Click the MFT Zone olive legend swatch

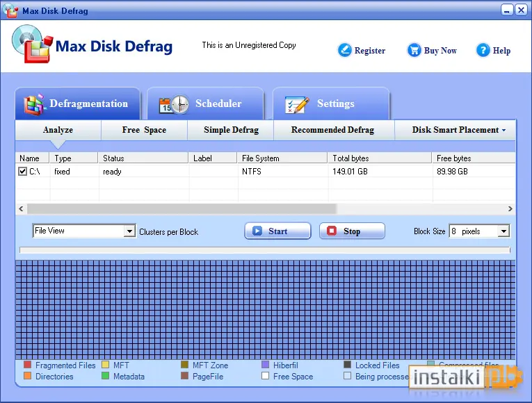(184, 365)
